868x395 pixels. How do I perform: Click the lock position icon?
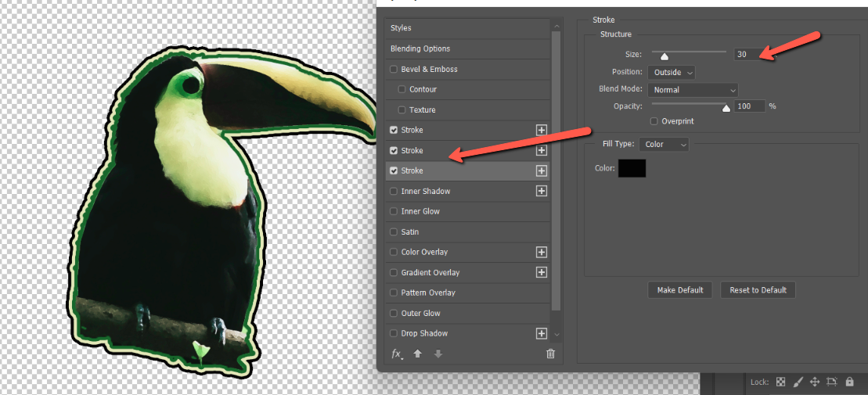pyautogui.click(x=814, y=382)
